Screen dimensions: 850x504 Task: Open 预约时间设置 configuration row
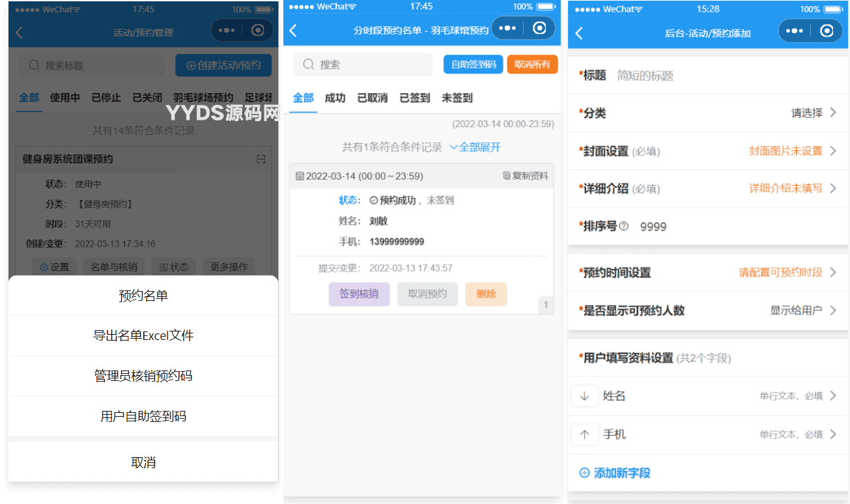[708, 272]
